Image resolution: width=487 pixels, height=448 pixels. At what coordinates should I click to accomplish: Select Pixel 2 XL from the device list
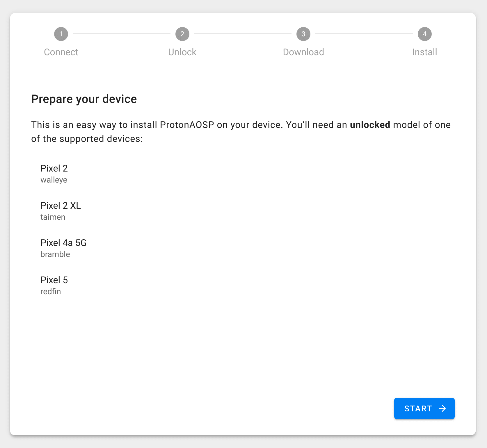click(x=61, y=206)
